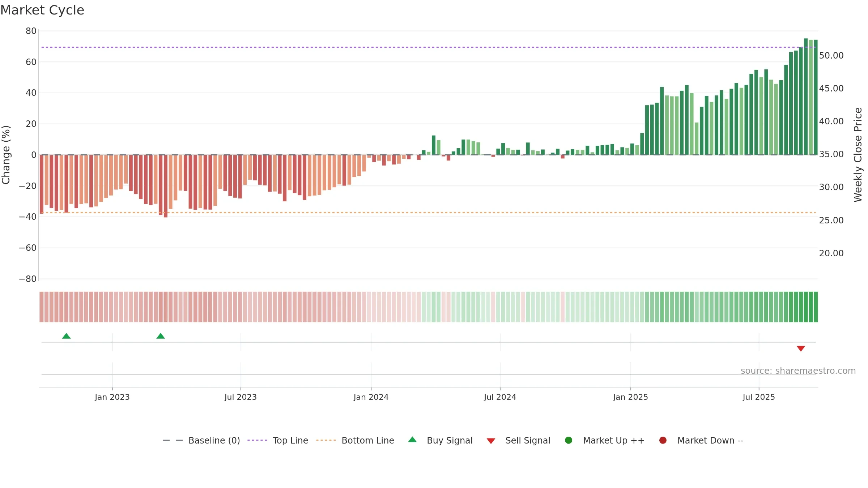This screenshot has height=488, width=868.
Task: Click the purple dotted Top Line legend swatch
Action: click(x=257, y=440)
